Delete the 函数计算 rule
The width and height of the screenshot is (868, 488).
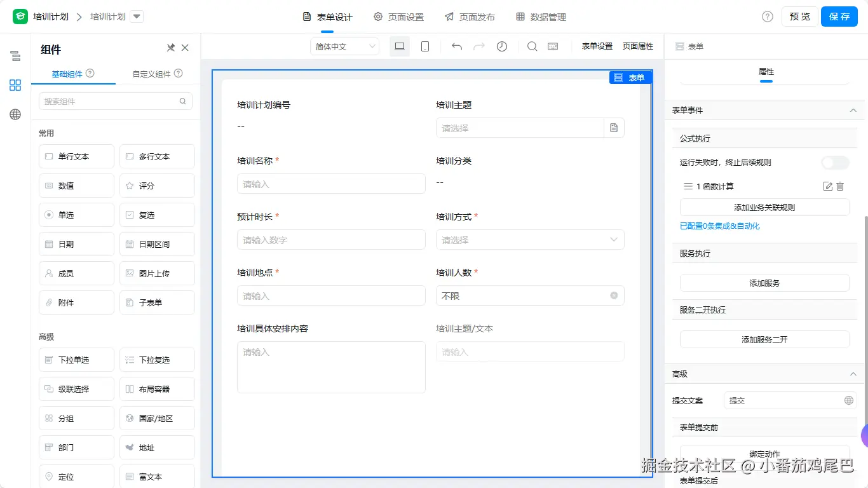[x=840, y=186]
